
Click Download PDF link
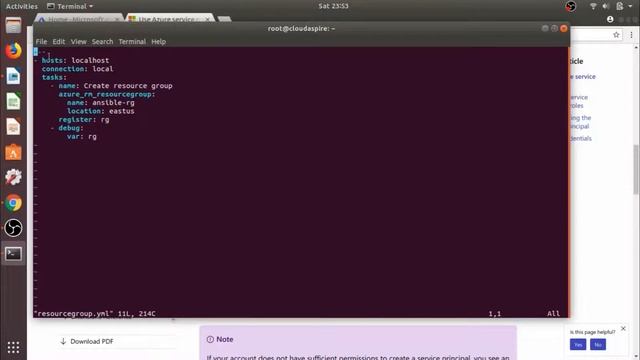pyautogui.click(x=87, y=342)
